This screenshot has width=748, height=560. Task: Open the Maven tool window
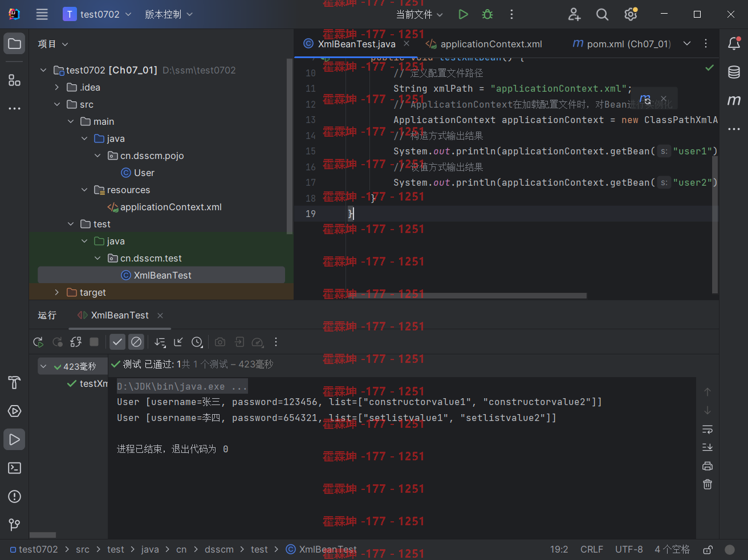pyautogui.click(x=734, y=101)
